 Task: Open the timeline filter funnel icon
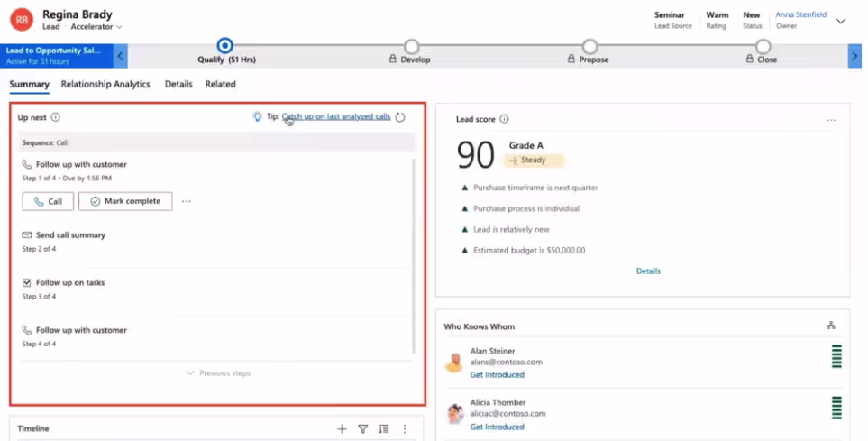pyautogui.click(x=363, y=429)
